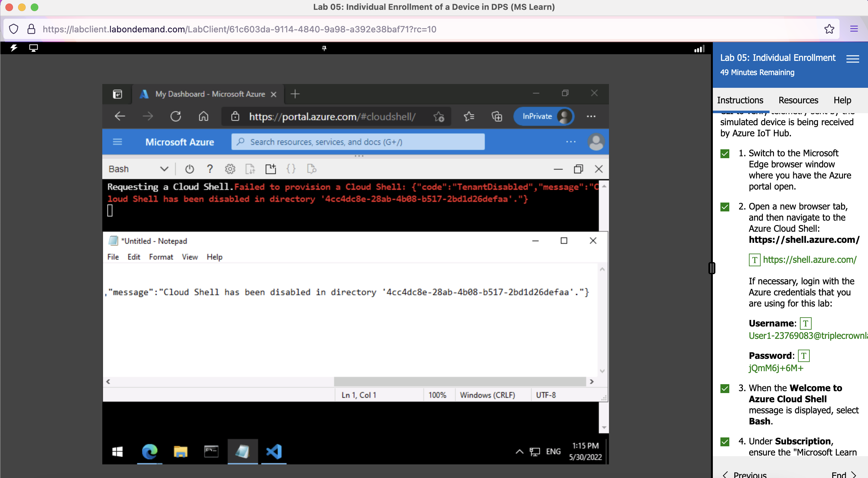Open the Cloud Shell editor braces icon
Viewport: 868px width, 478px height.
(x=291, y=169)
